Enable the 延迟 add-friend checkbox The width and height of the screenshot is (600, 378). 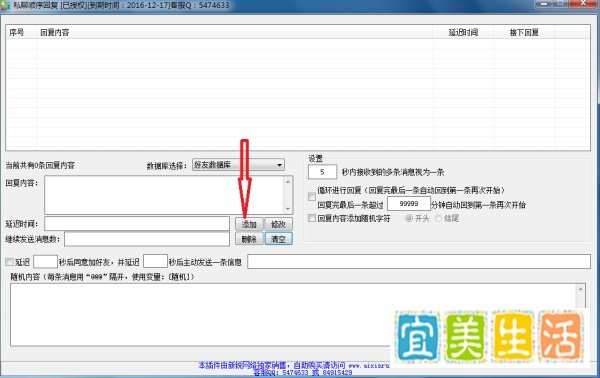click(10, 262)
